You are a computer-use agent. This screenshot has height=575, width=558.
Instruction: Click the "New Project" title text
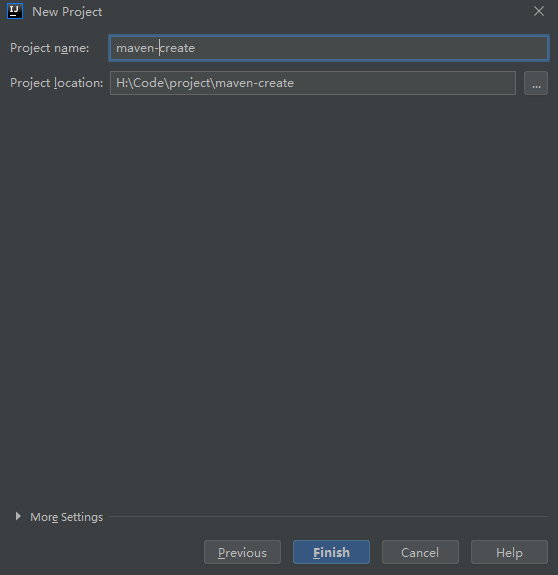(67, 12)
